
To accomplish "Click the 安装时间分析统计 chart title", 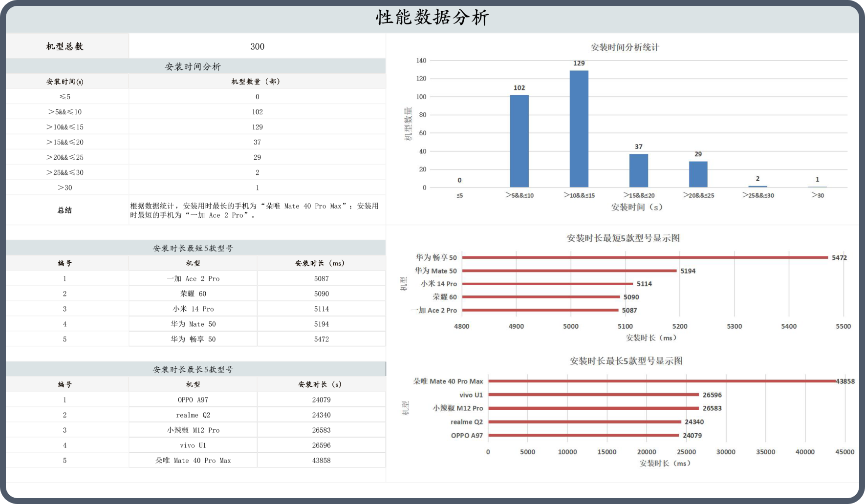I will point(625,47).
